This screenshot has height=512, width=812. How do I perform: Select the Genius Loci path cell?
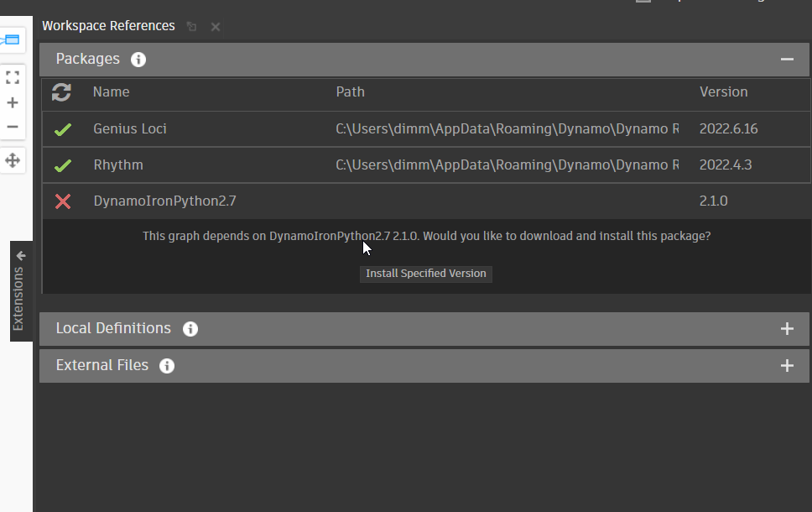pyautogui.click(x=503, y=128)
